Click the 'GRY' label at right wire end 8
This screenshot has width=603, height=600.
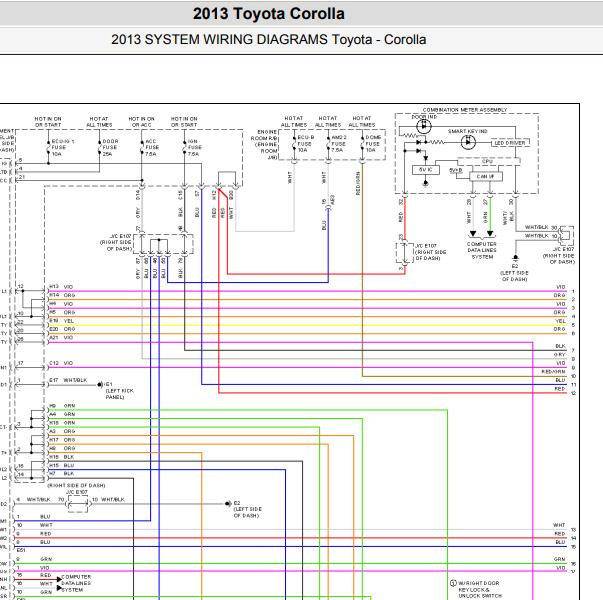click(560, 355)
